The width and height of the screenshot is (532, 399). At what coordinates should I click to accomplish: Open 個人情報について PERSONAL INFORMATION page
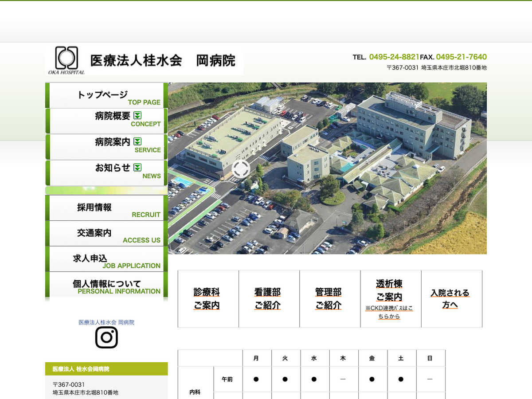(106, 285)
